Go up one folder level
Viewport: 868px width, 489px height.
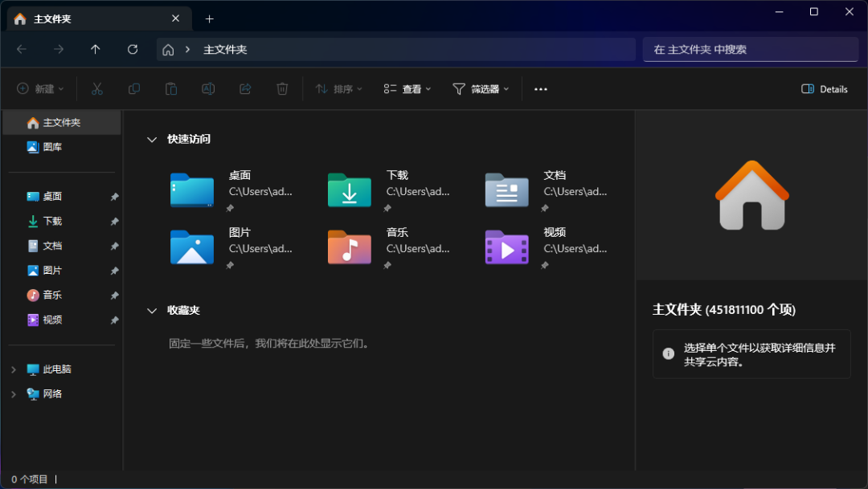(95, 49)
